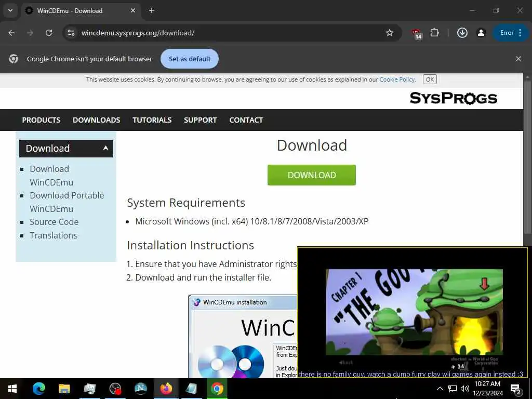Open the Source Code sidebar link

tap(54, 222)
